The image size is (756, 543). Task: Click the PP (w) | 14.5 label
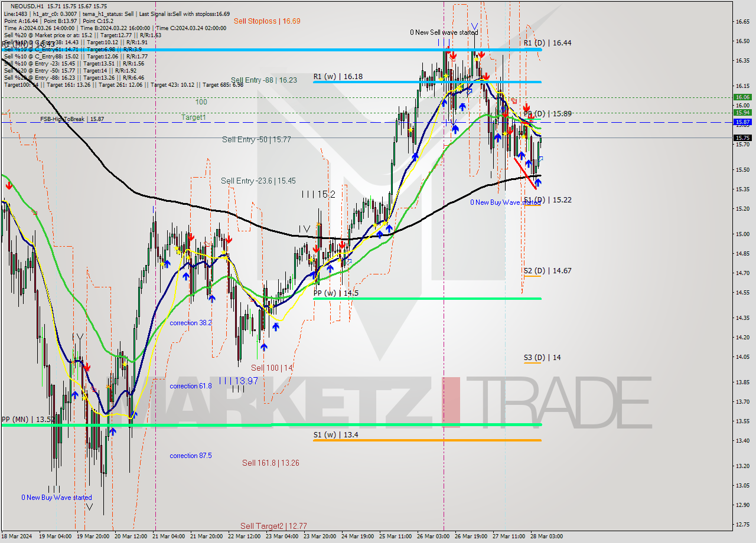(x=335, y=293)
